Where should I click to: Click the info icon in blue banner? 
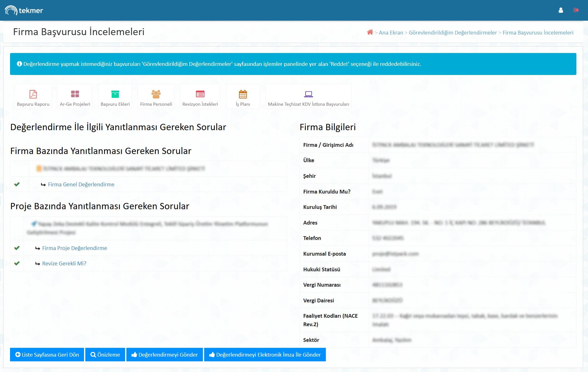19,64
